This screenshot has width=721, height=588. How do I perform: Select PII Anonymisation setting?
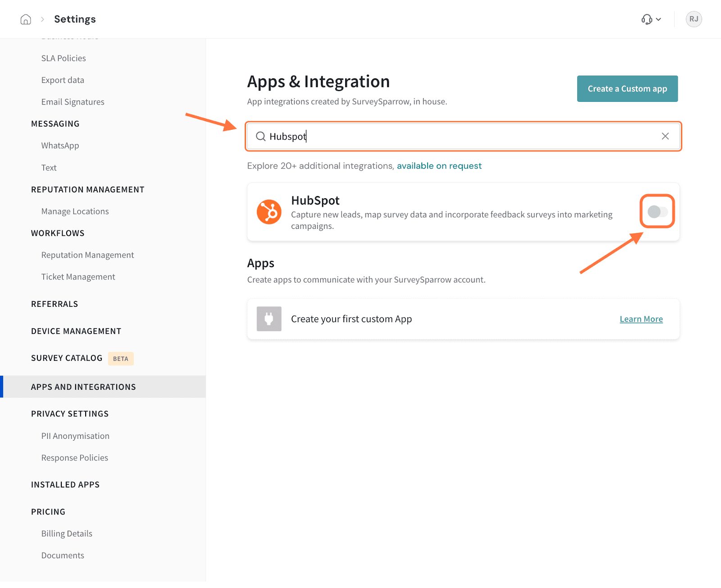click(75, 436)
